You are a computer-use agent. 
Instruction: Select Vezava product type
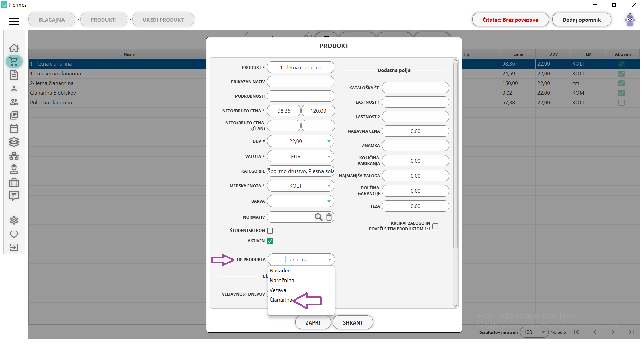point(301,290)
